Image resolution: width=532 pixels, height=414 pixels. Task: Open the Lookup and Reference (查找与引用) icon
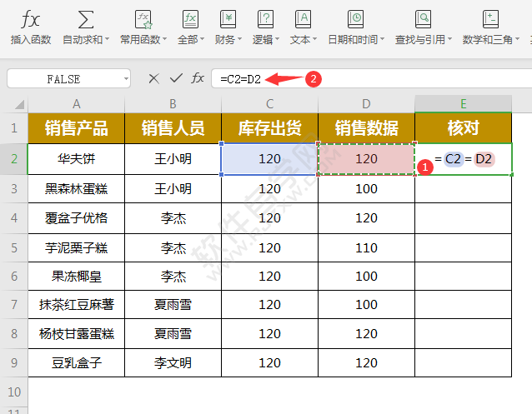point(423,19)
